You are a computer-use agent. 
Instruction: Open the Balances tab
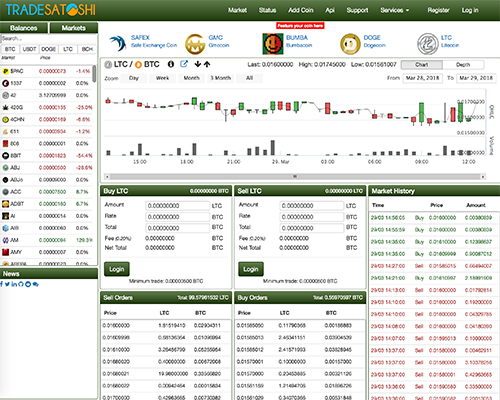(24, 28)
